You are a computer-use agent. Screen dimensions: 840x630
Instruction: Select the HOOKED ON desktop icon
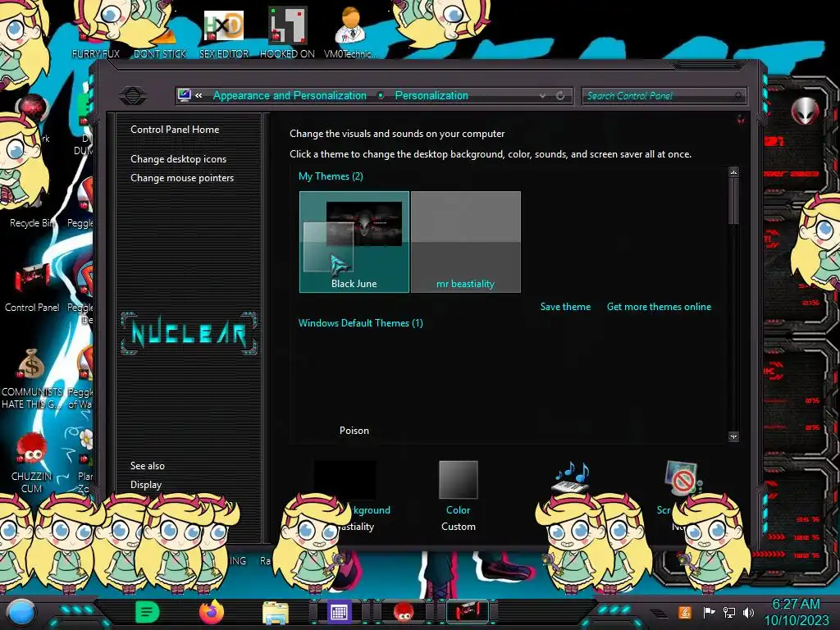pyautogui.click(x=287, y=33)
